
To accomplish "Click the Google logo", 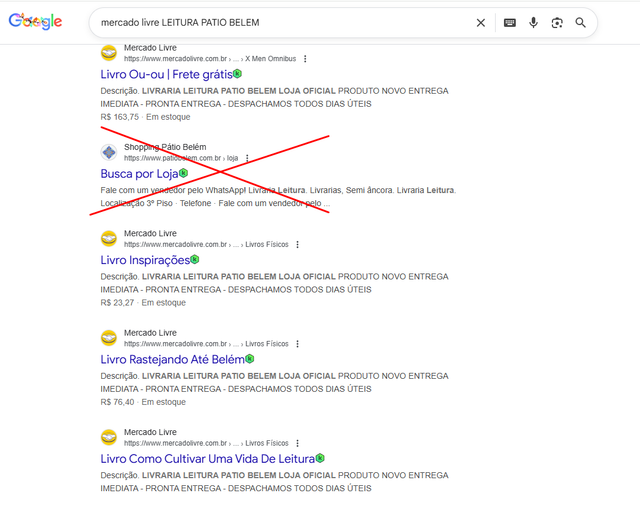I will coord(35,21).
